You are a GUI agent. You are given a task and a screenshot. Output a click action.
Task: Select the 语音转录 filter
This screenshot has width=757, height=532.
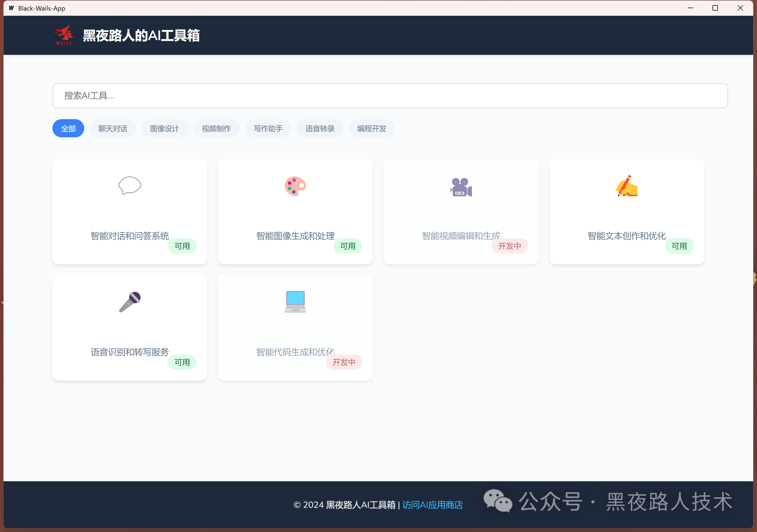point(320,128)
